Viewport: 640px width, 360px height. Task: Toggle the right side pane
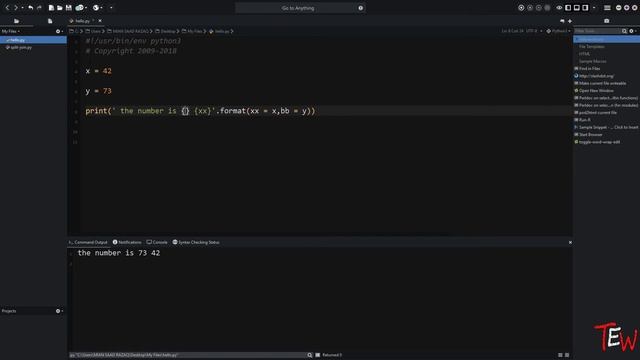[x=585, y=8]
